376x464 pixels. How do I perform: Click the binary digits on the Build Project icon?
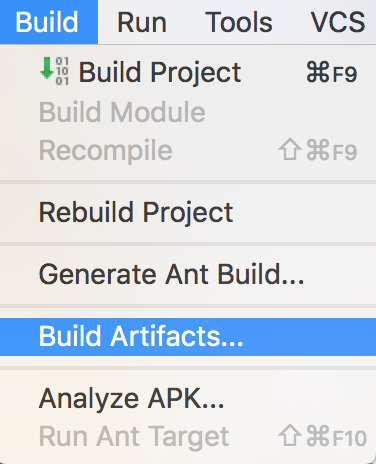tap(62, 71)
